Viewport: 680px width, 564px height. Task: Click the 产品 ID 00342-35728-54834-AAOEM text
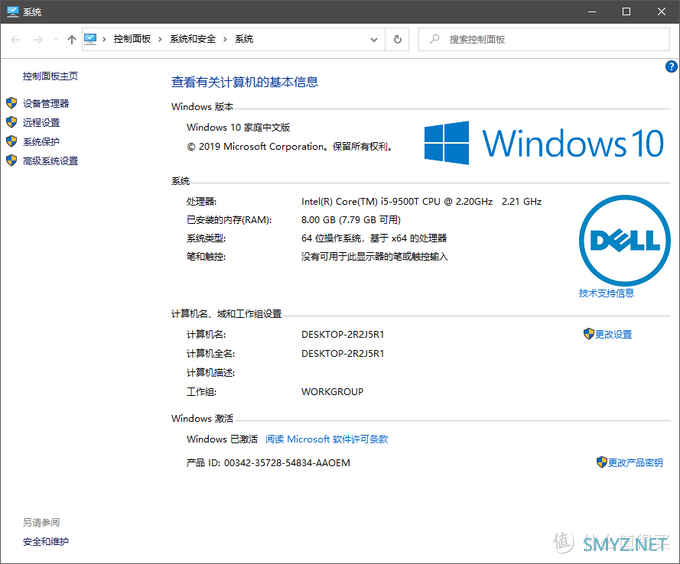pyautogui.click(x=268, y=463)
